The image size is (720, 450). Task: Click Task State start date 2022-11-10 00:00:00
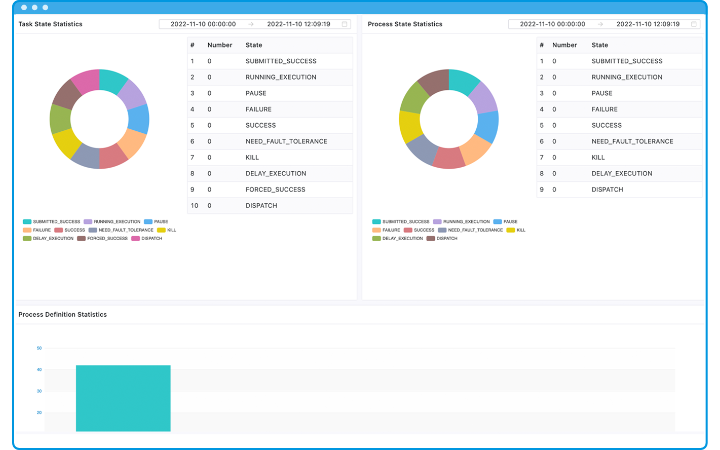coord(203,23)
